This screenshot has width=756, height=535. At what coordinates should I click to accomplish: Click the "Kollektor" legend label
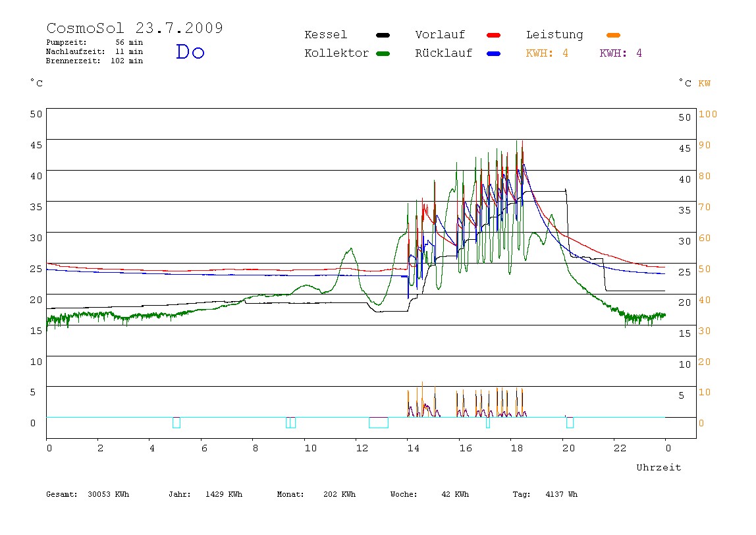(336, 53)
